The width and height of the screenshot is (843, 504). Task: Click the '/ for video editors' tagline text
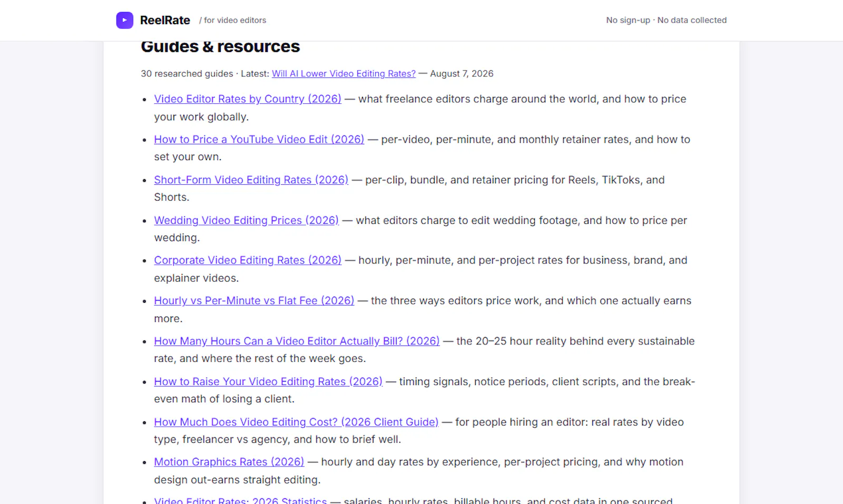coord(232,20)
